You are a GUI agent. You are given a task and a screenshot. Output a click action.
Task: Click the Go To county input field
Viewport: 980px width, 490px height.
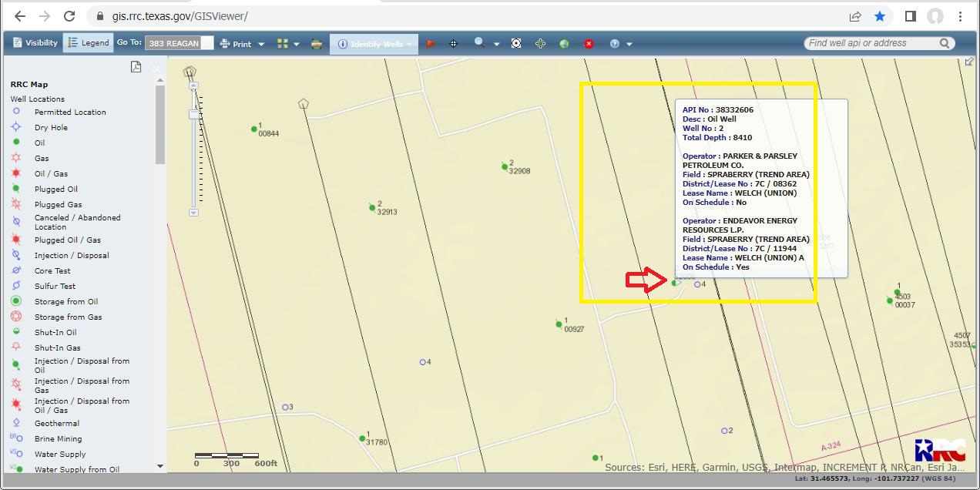coord(173,44)
